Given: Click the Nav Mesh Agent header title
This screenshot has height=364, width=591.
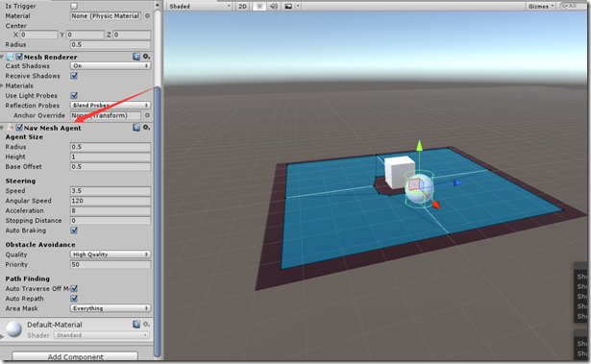Looking at the screenshot, I should (53, 128).
